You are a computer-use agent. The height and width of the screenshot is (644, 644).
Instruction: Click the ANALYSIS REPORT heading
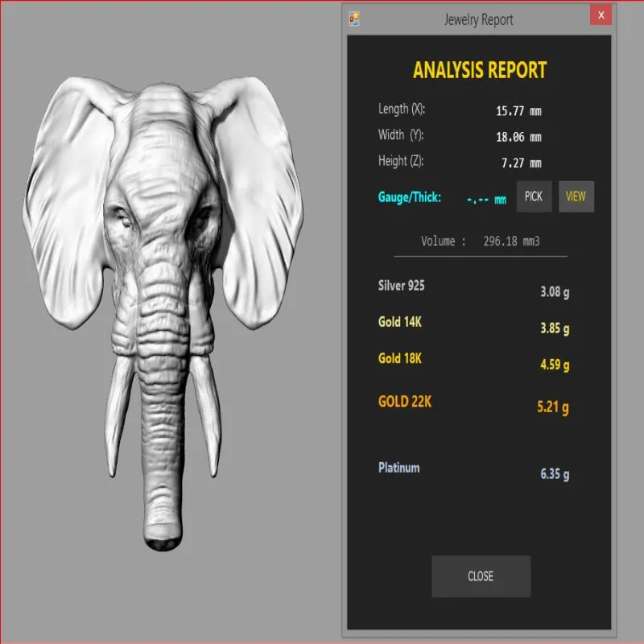(x=480, y=70)
